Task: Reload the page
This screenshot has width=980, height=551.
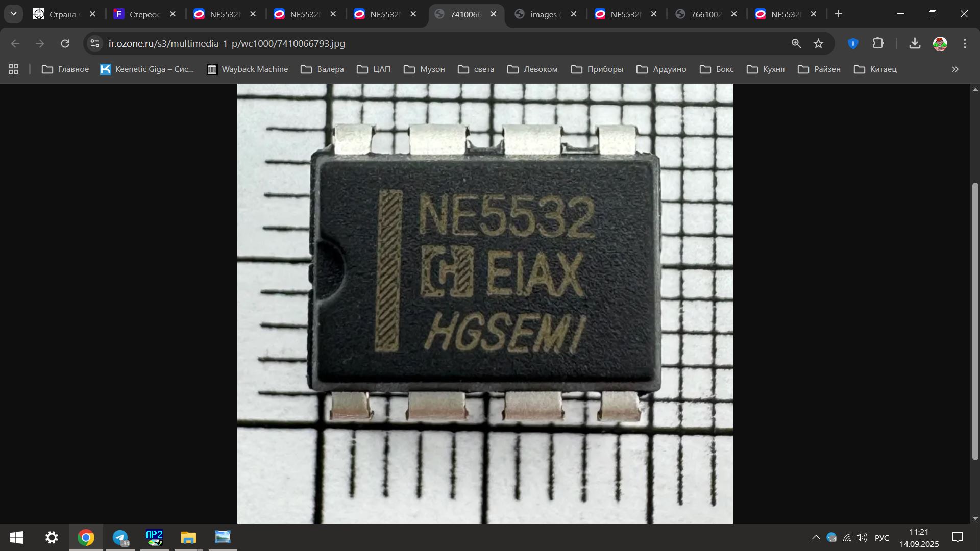Action: 65,44
